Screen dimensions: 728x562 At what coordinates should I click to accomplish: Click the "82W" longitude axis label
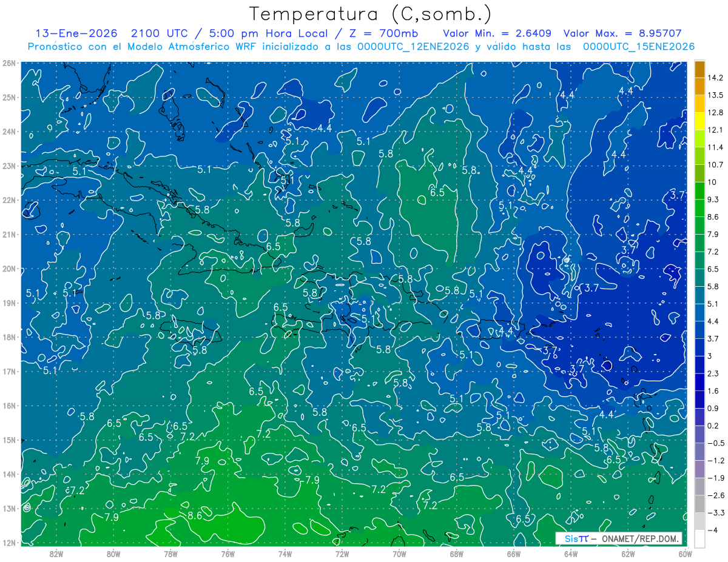click(x=56, y=554)
